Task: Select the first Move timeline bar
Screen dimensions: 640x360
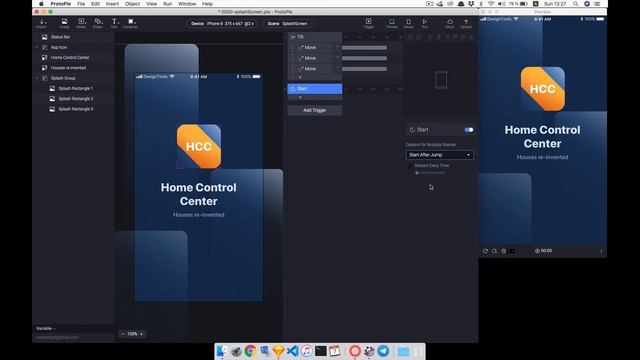Action: click(x=364, y=48)
